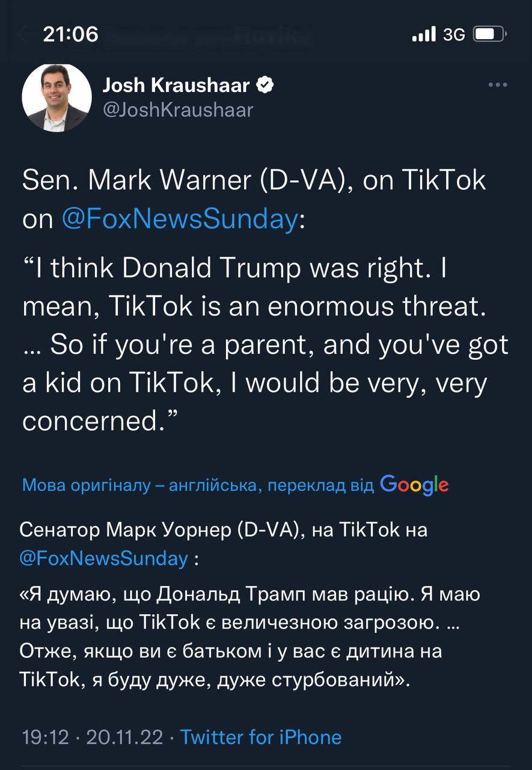Tap the 21:06 status bar clock
This screenshot has width=532, height=770.
[71, 34]
